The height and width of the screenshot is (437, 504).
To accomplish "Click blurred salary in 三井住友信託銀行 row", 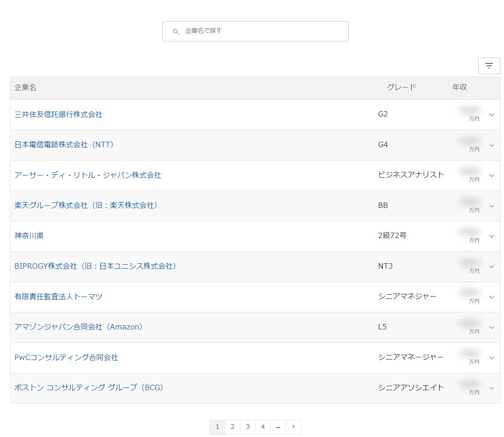I will [x=469, y=111].
